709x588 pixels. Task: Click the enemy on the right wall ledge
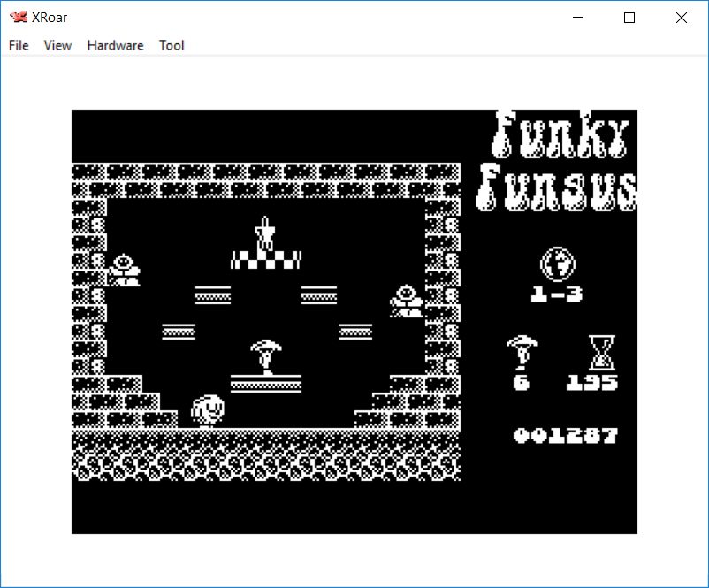[x=406, y=301]
